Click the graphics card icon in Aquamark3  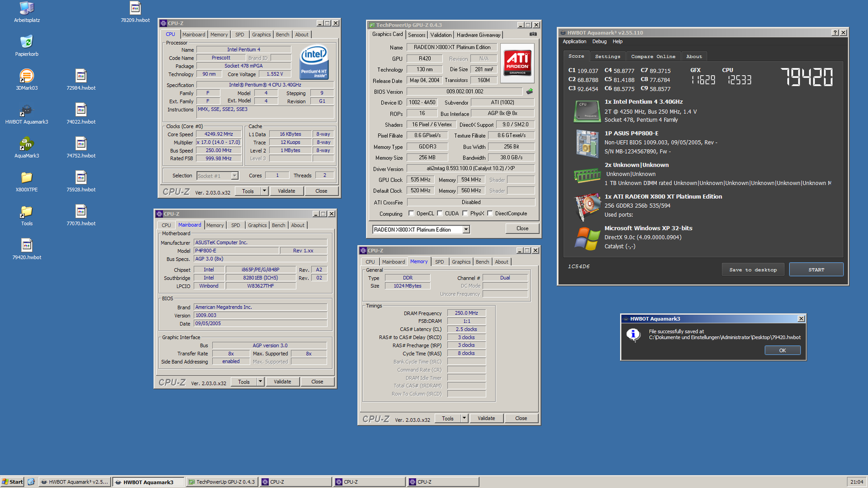(587, 206)
